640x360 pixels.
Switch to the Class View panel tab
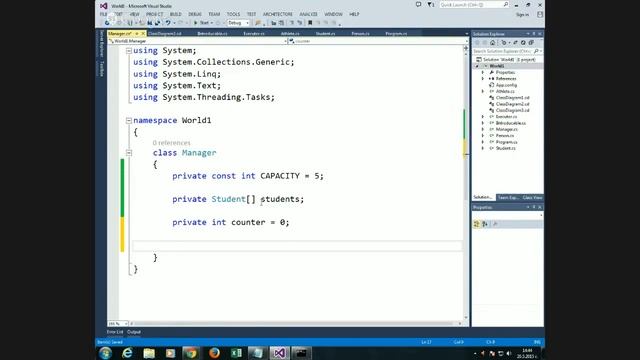pyautogui.click(x=532, y=198)
